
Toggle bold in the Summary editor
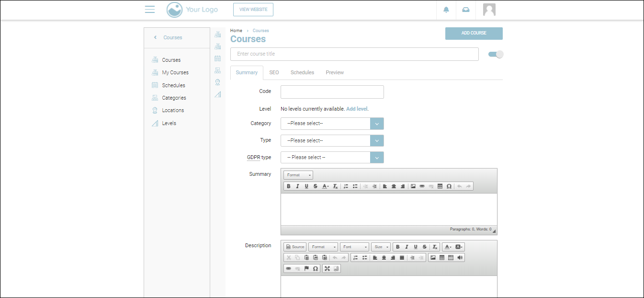[289, 186]
